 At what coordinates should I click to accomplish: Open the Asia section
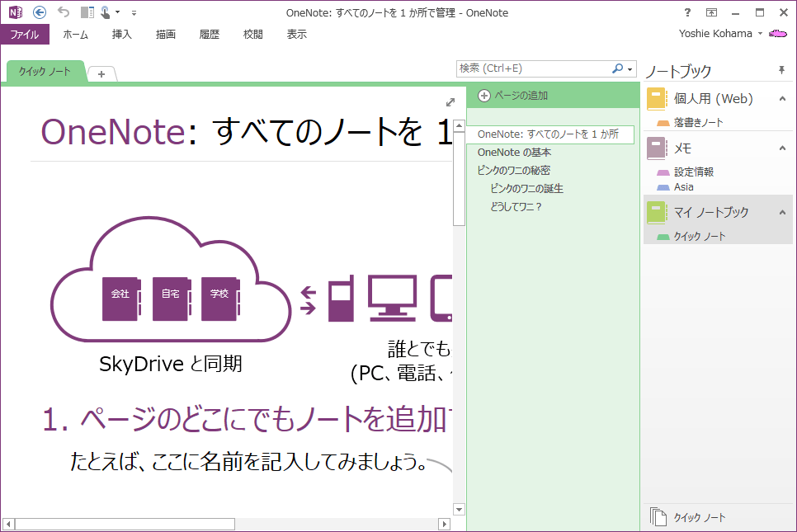click(684, 187)
